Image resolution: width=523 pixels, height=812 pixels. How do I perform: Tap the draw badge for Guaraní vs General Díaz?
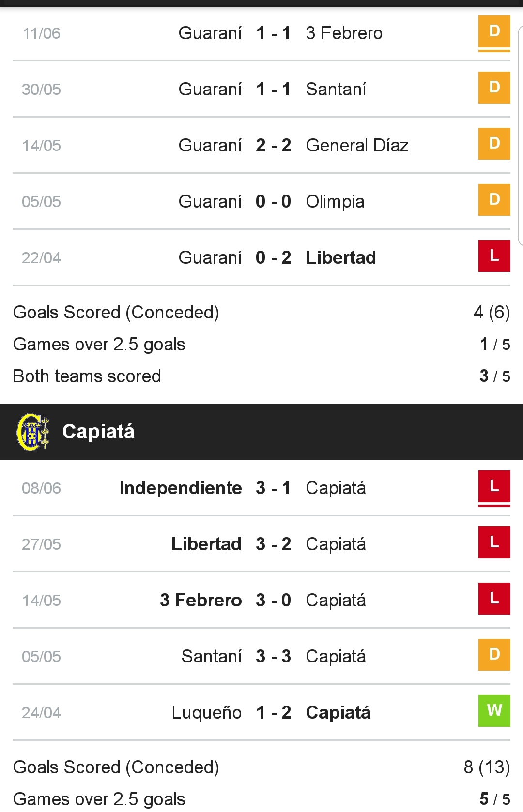point(494,144)
